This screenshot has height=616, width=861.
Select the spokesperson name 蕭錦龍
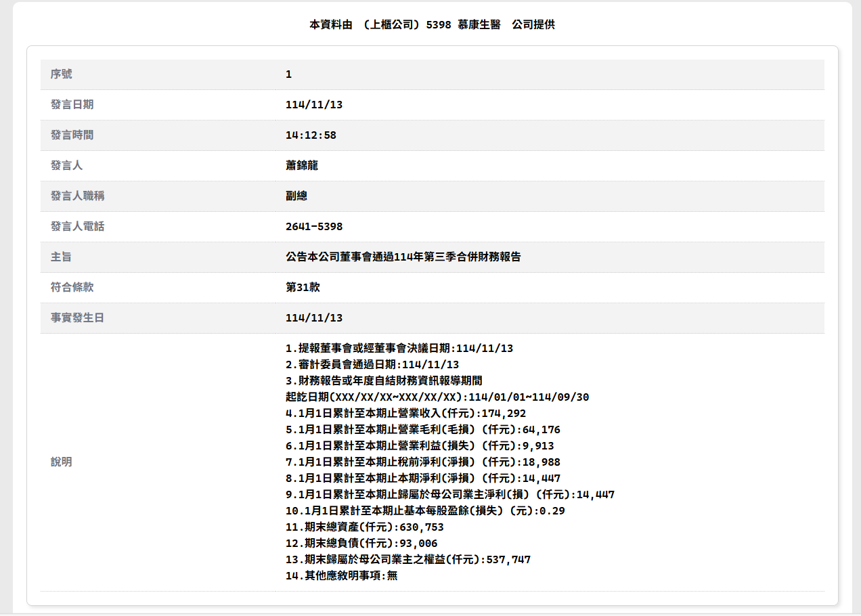tap(302, 165)
